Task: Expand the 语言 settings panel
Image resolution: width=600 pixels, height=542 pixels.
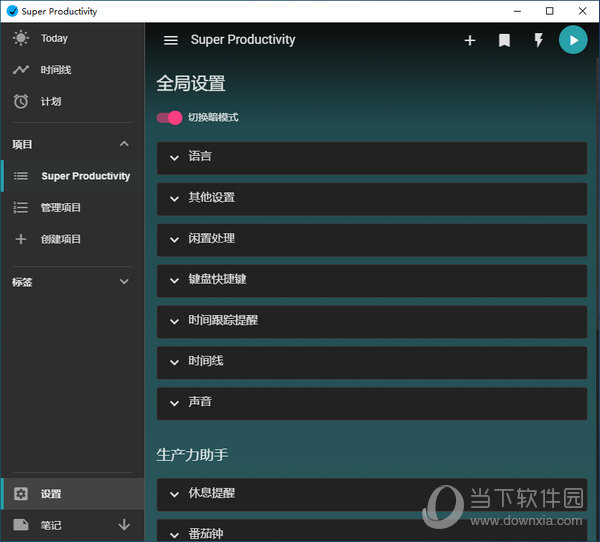Action: [372, 158]
